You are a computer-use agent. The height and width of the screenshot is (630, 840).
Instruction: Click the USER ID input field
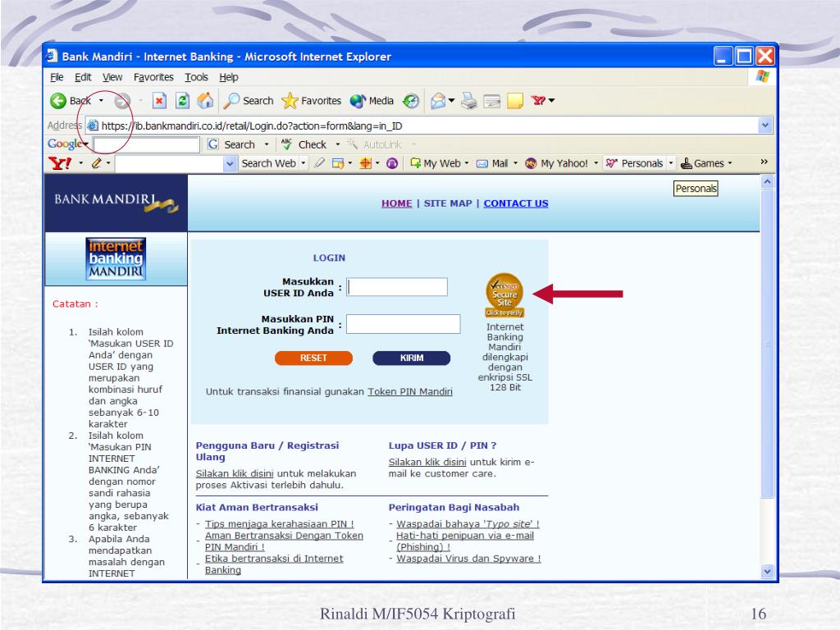(x=397, y=286)
